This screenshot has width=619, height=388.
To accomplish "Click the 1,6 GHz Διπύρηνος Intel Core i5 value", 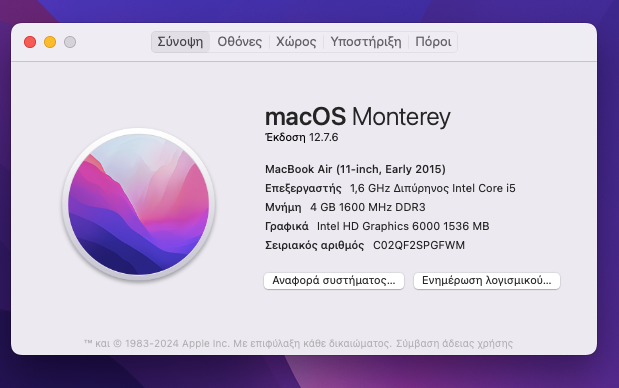I will tap(433, 188).
